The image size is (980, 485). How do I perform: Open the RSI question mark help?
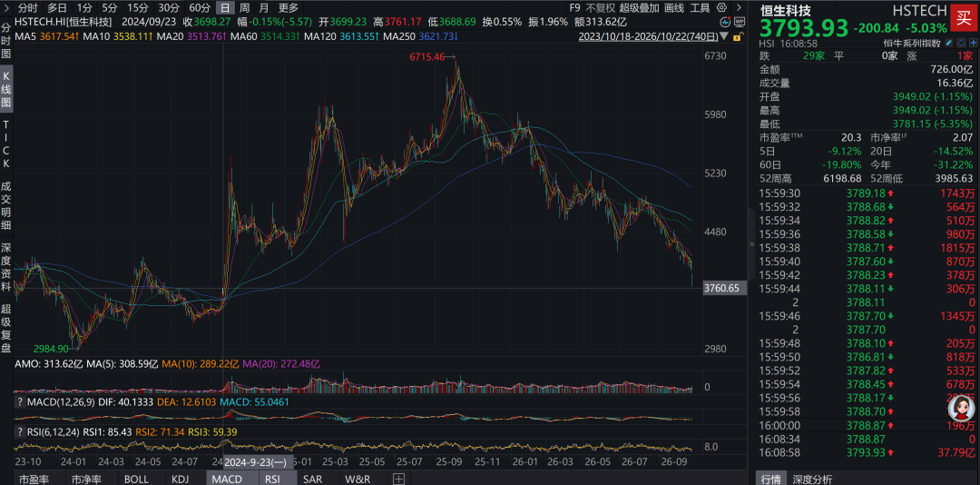[19, 431]
